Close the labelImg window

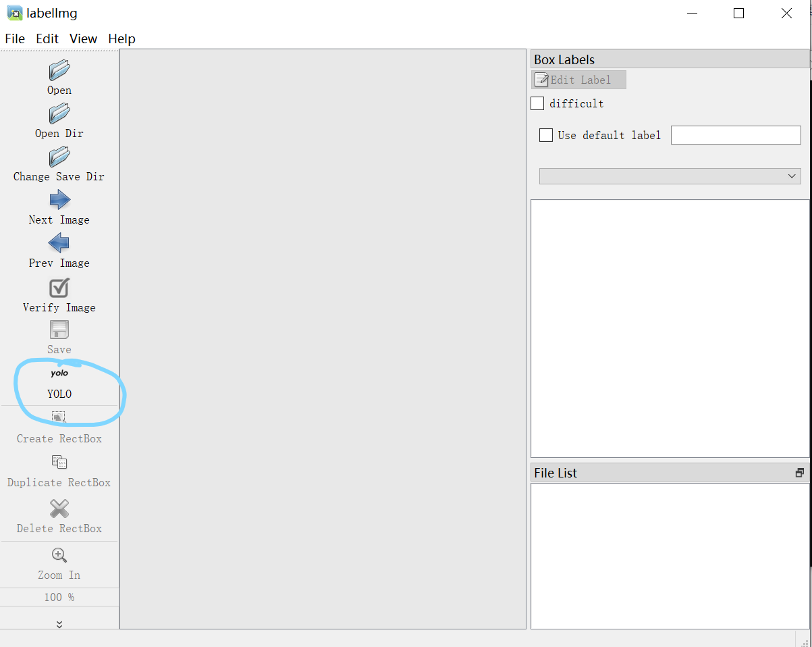point(786,13)
